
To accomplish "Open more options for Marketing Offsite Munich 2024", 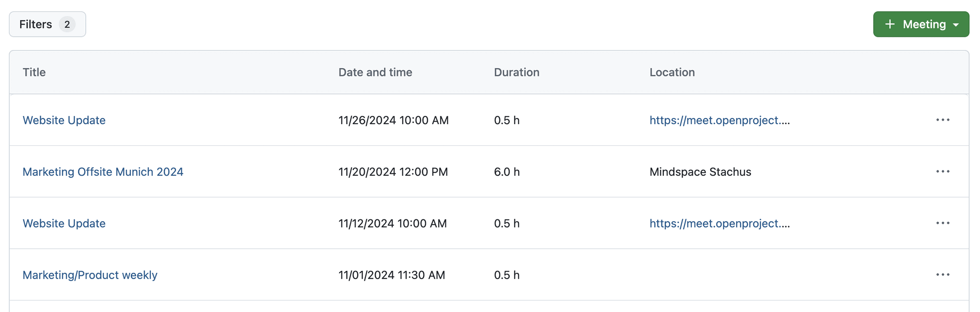I will [x=943, y=172].
